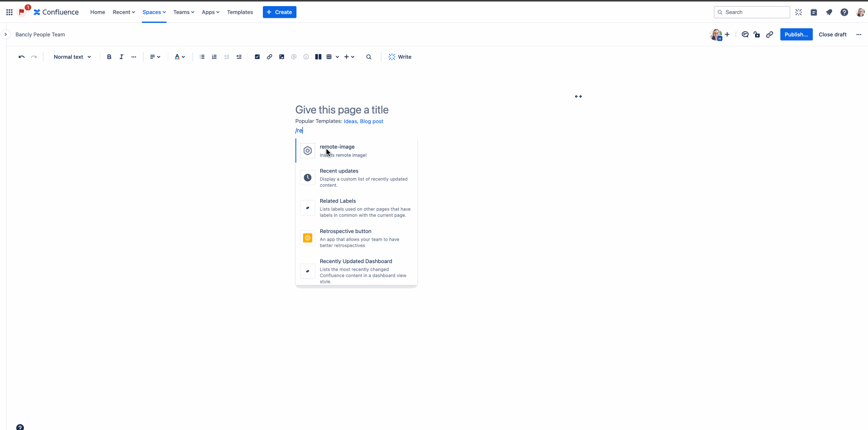
Task: Indent the current list item
Action: click(239, 57)
